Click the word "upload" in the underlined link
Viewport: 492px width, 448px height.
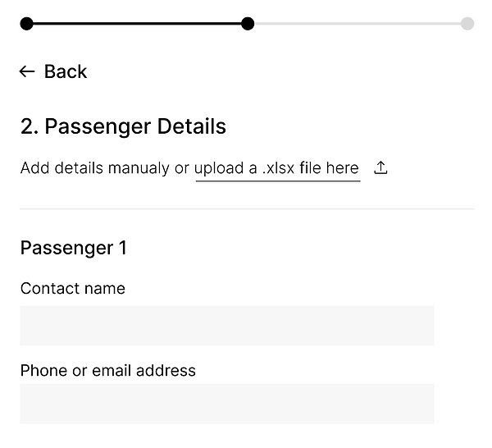tap(218, 168)
